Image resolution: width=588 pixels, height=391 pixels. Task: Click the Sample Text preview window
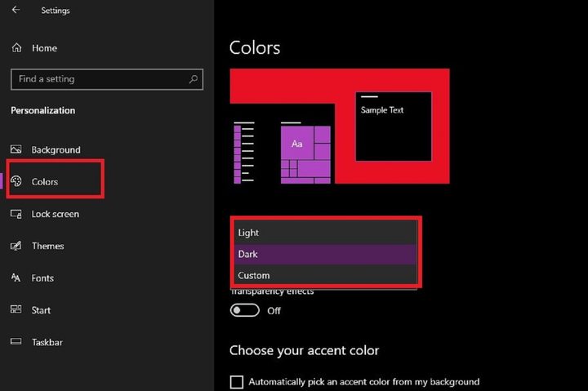click(x=394, y=127)
